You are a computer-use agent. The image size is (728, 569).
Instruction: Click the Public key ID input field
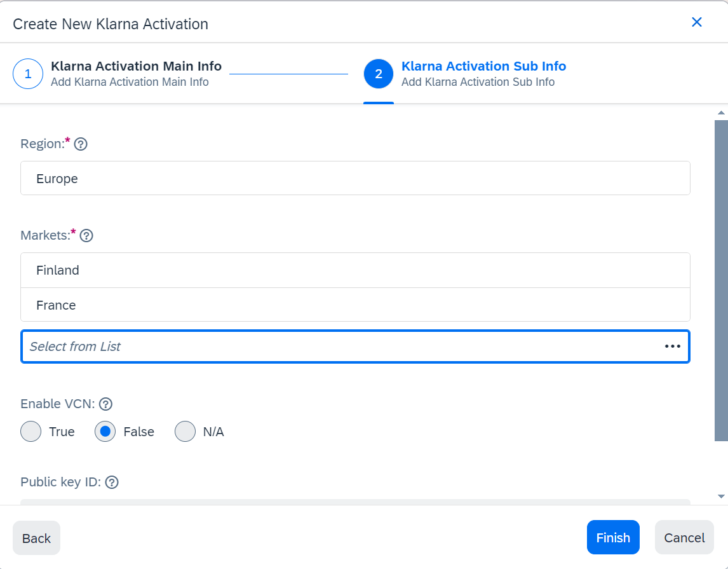click(x=355, y=502)
